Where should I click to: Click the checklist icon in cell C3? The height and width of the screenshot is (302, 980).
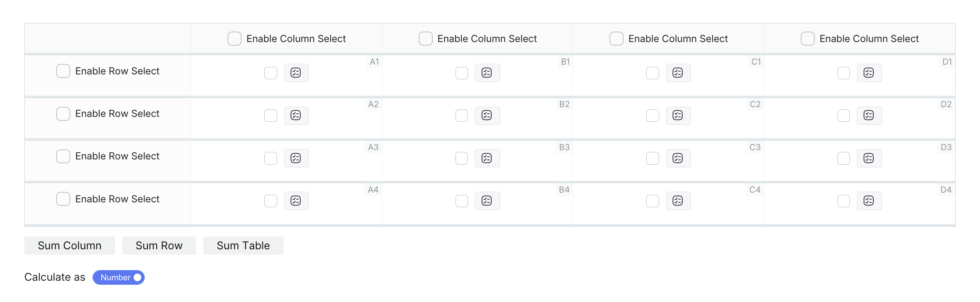678,158
